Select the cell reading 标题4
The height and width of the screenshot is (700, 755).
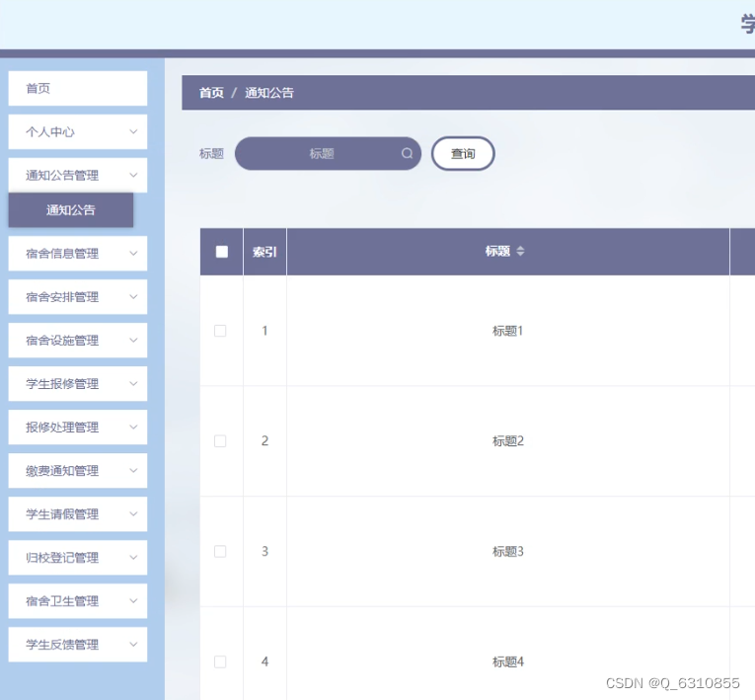pos(507,661)
